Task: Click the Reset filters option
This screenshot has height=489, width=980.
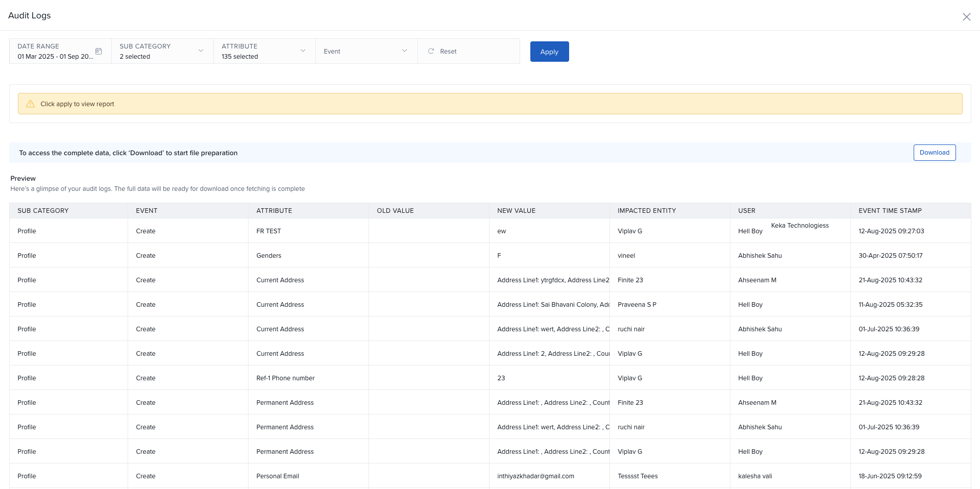Action: (448, 52)
